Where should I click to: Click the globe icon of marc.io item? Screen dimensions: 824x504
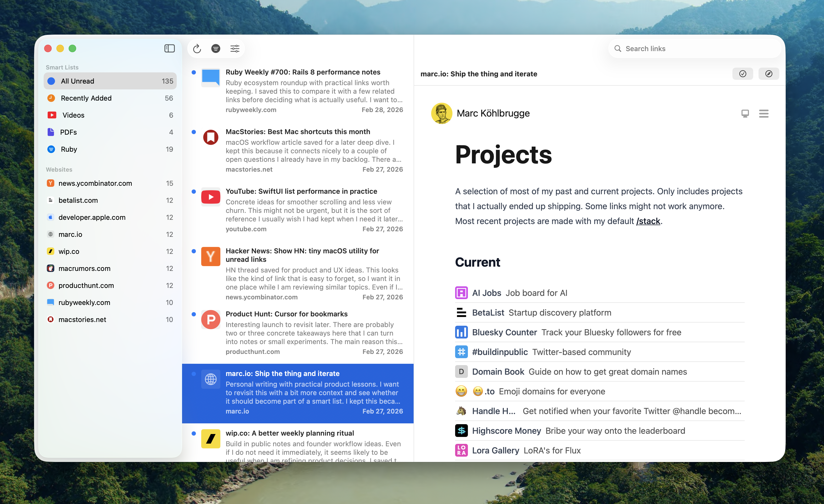pyautogui.click(x=211, y=379)
